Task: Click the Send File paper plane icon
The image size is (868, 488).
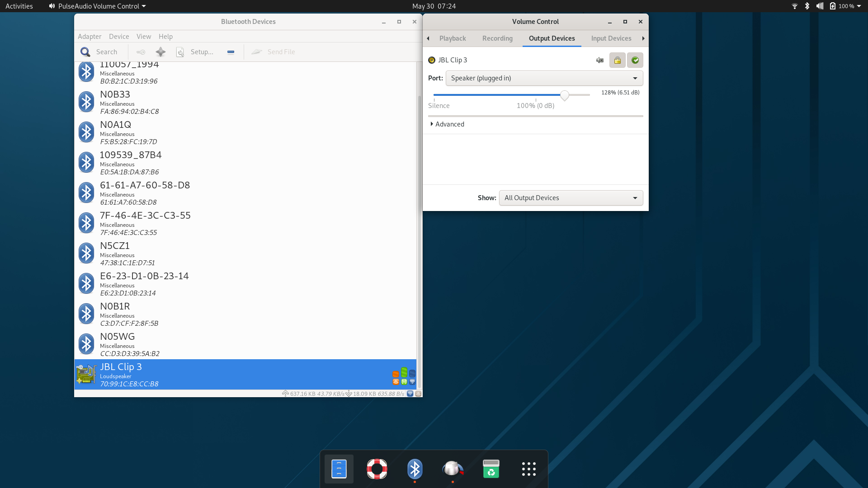Action: pos(257,52)
